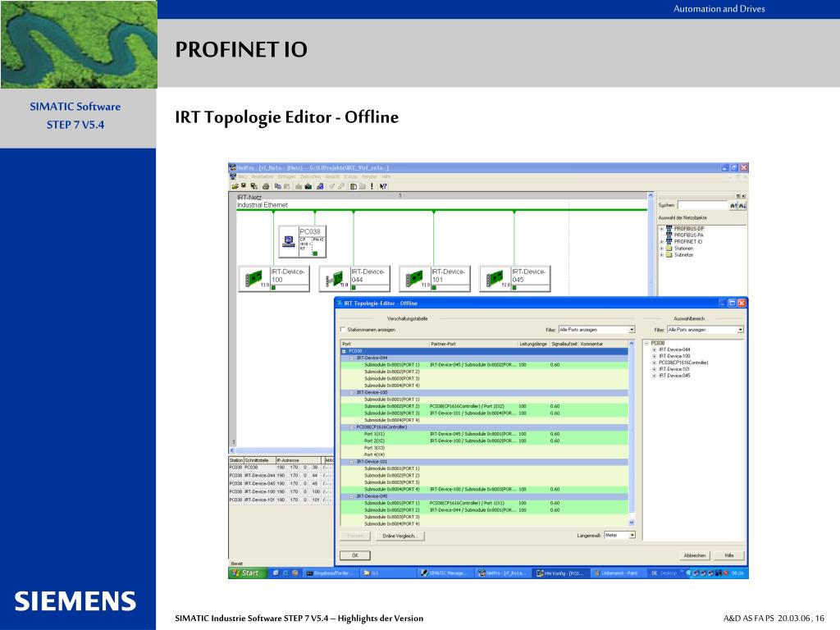Image resolution: width=840 pixels, height=630 pixels.
Task: Click the catalog view toolbar icon
Action: 353,186
